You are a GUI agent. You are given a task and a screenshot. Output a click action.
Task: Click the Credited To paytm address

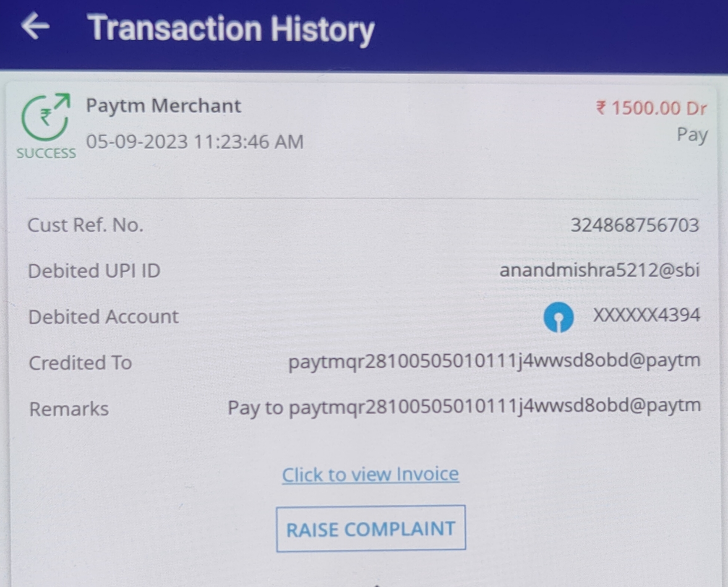click(495, 361)
